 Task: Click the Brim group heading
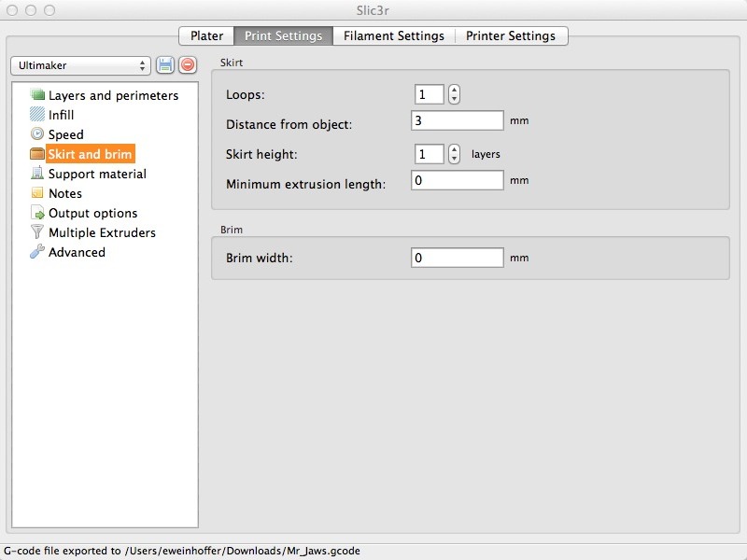click(232, 230)
